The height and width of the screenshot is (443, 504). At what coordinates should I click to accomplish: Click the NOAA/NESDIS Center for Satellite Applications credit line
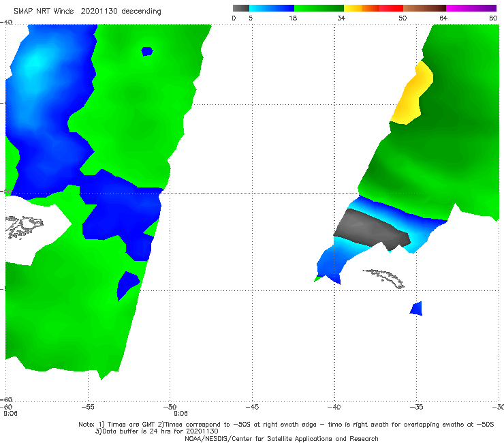pos(281,438)
